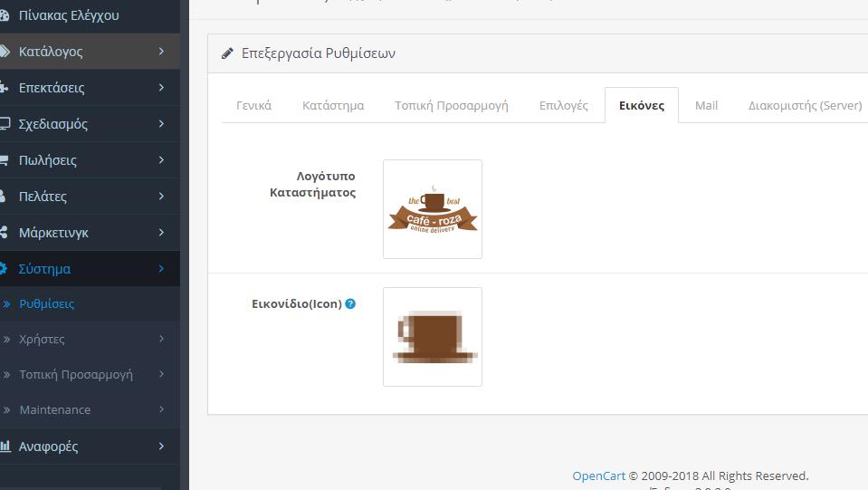Screen dimensions: 868x490
Task: Click the Σχεδιασμός monitor icon
Action: click(5, 123)
